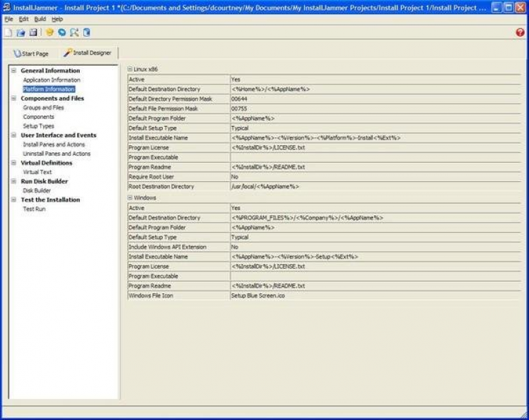The height and width of the screenshot is (420, 529).
Task: Click the Windows File Icon value field
Action: pyautogui.click(x=375, y=295)
